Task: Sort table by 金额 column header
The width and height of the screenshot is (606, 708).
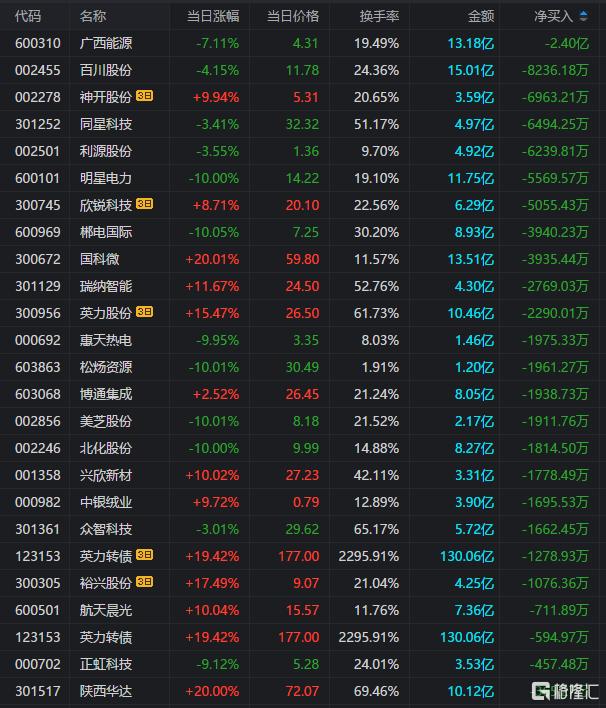Action: point(481,17)
